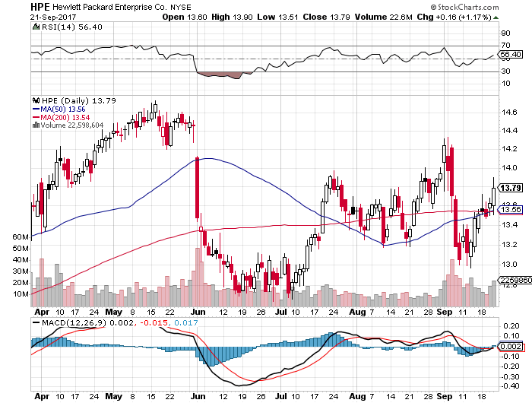
Task: Click the volume value tag on right axis
Action: pyautogui.click(x=511, y=281)
